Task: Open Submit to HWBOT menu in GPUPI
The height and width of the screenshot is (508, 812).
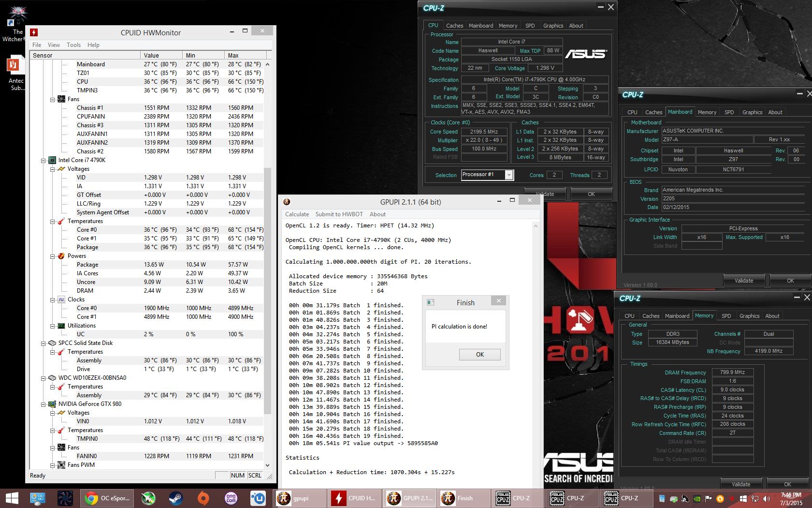Action: [339, 214]
